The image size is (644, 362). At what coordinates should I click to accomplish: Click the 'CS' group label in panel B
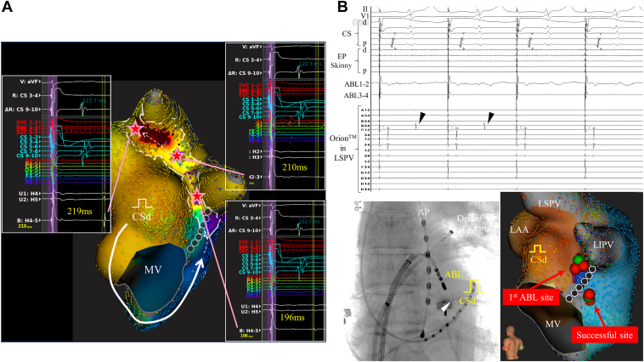(347, 33)
